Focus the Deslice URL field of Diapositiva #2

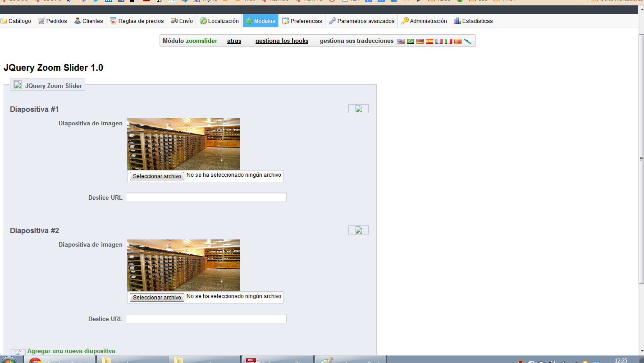[206, 319]
